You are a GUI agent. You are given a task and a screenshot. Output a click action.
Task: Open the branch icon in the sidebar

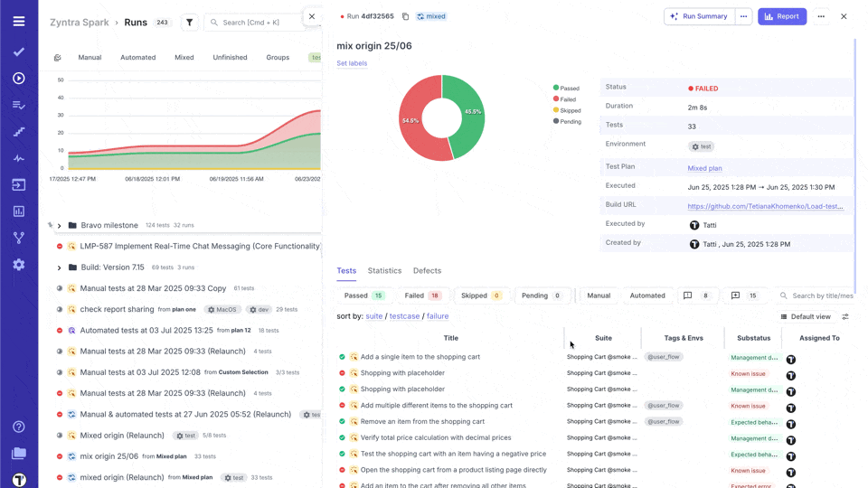coord(19,239)
